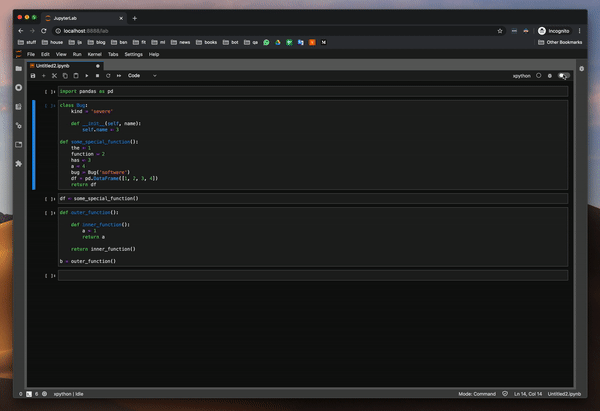Click xpython | Idle status bar entry
The width and height of the screenshot is (600, 411).
click(68, 394)
